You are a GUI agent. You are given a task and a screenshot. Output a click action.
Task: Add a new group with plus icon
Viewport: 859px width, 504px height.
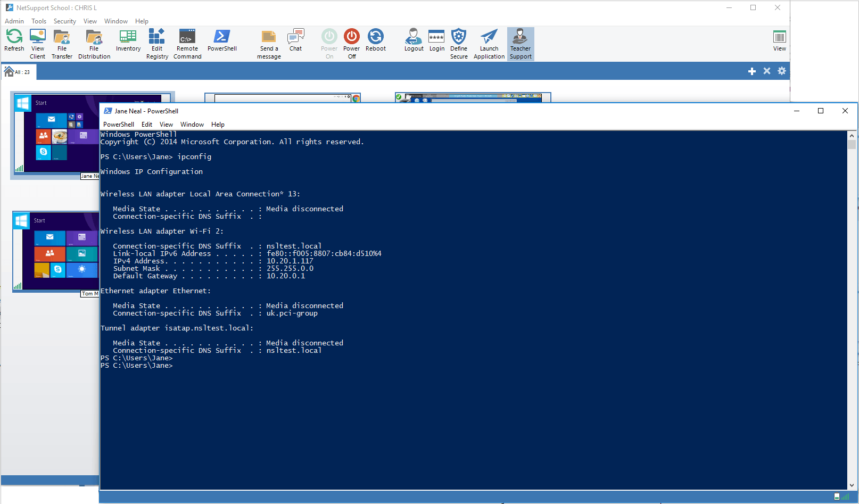click(x=752, y=71)
